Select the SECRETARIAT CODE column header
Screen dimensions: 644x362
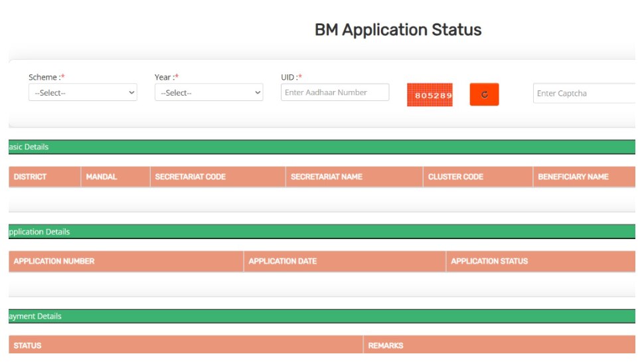click(x=218, y=177)
